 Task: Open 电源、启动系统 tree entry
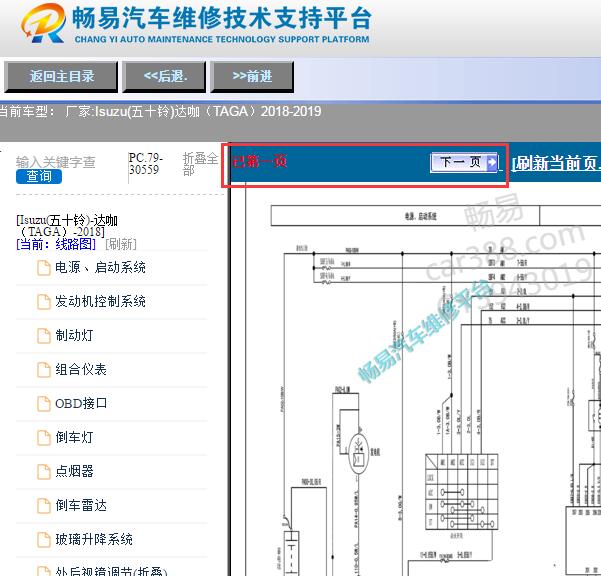[x=100, y=267]
